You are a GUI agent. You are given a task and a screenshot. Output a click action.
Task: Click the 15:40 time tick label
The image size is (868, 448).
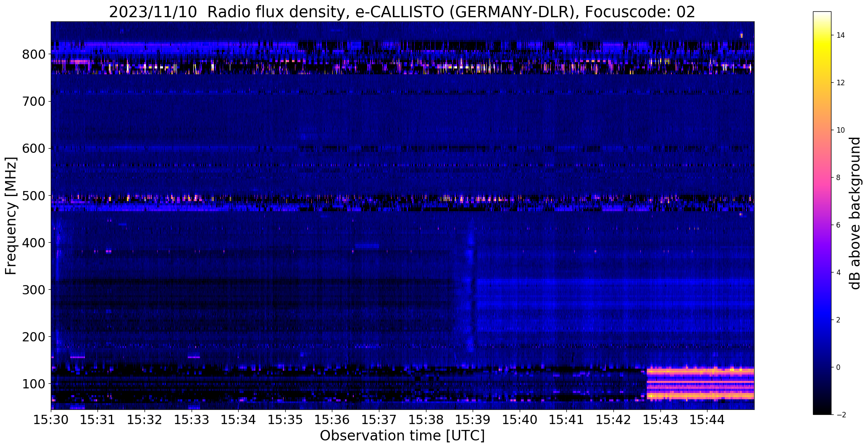520,419
